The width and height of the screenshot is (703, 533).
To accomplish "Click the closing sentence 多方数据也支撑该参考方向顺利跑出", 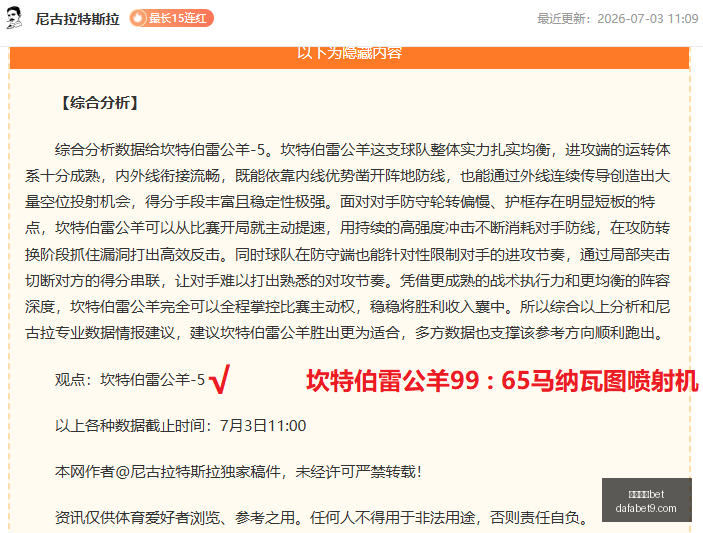I will point(538,333).
